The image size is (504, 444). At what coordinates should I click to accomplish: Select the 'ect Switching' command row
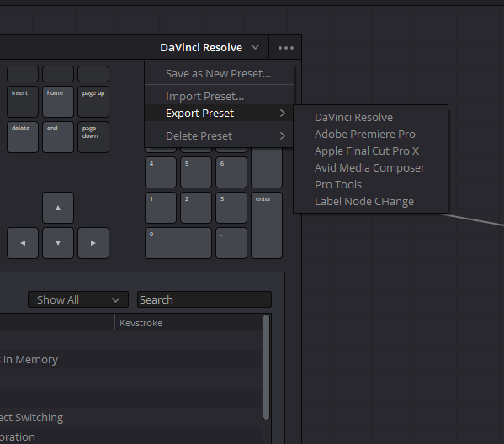[x=130, y=418]
